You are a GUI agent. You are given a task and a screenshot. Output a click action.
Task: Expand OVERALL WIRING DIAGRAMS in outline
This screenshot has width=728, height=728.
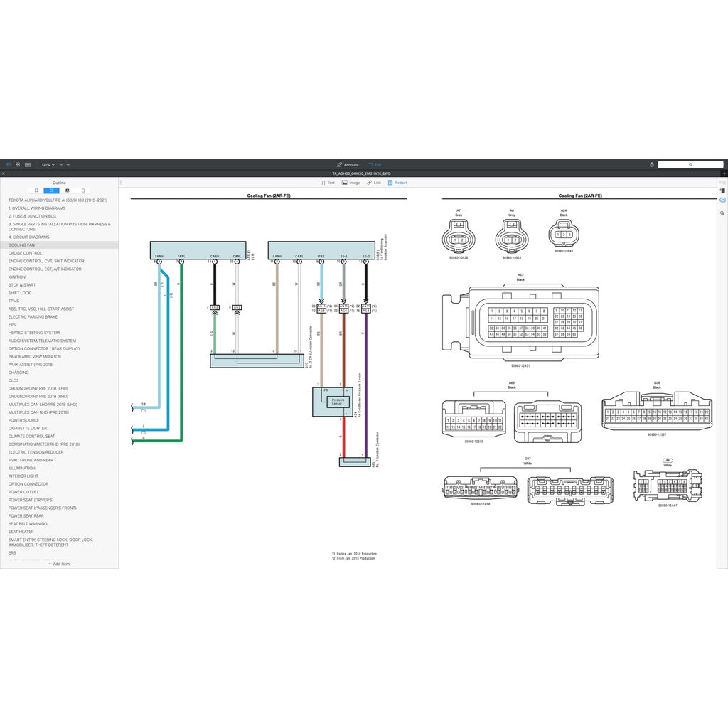point(37,208)
